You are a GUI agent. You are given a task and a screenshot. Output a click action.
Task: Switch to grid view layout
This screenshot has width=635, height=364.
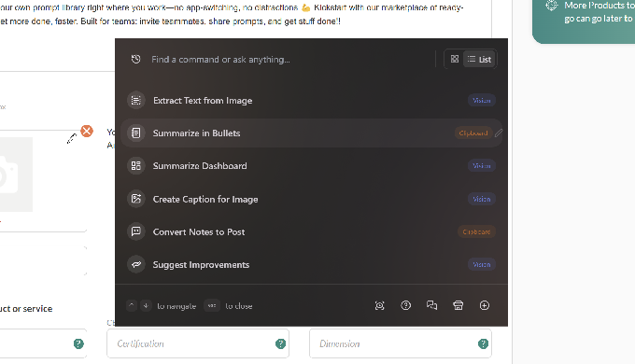[455, 59]
